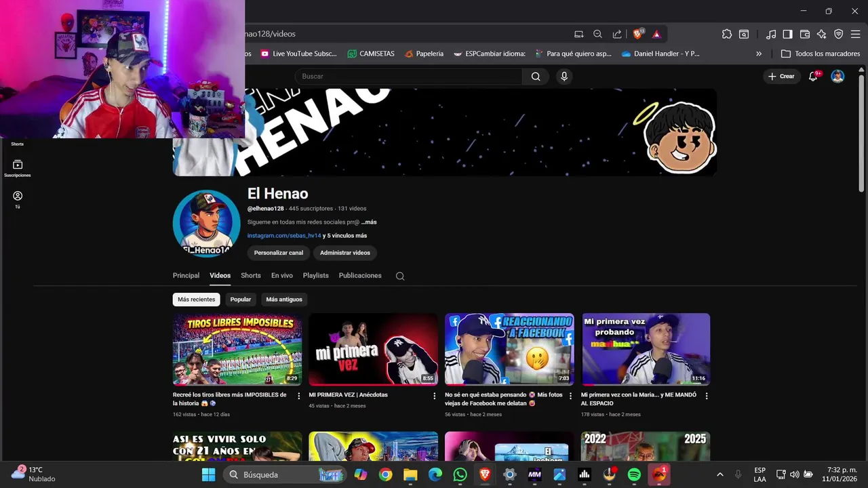Image resolution: width=868 pixels, height=488 pixels.
Task: Switch to the Publicaciones tab
Action: tap(360, 275)
